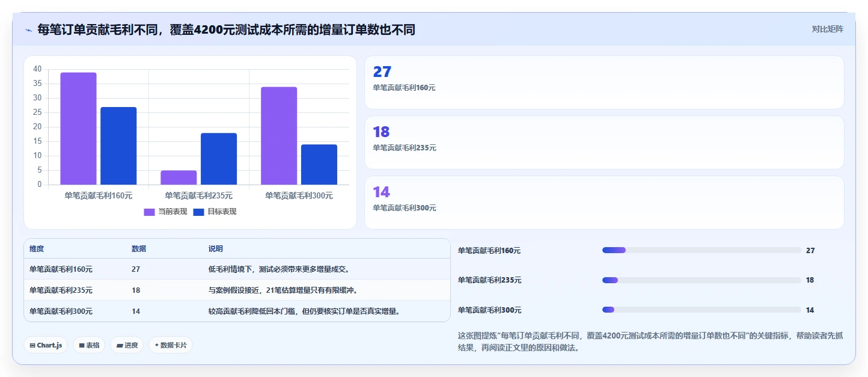Viewport: 868px width, 377px height.
Task: Click the 表格 tag chip
Action: click(89, 345)
